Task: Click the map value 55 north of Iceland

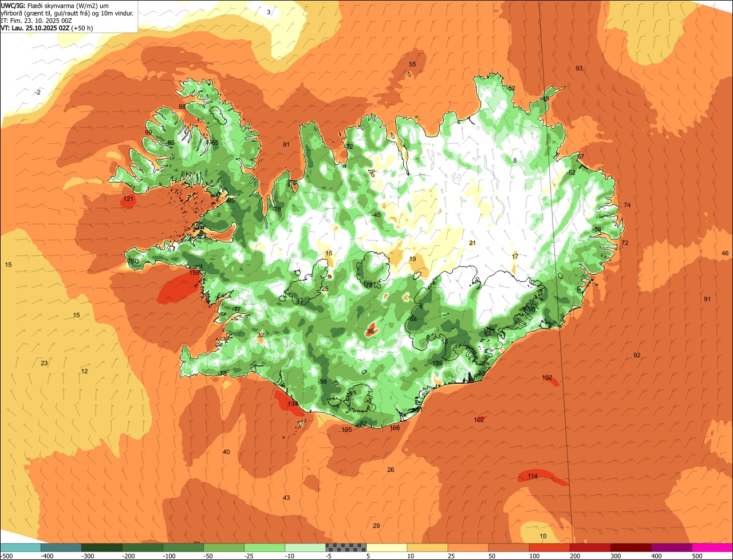Action: coord(412,65)
